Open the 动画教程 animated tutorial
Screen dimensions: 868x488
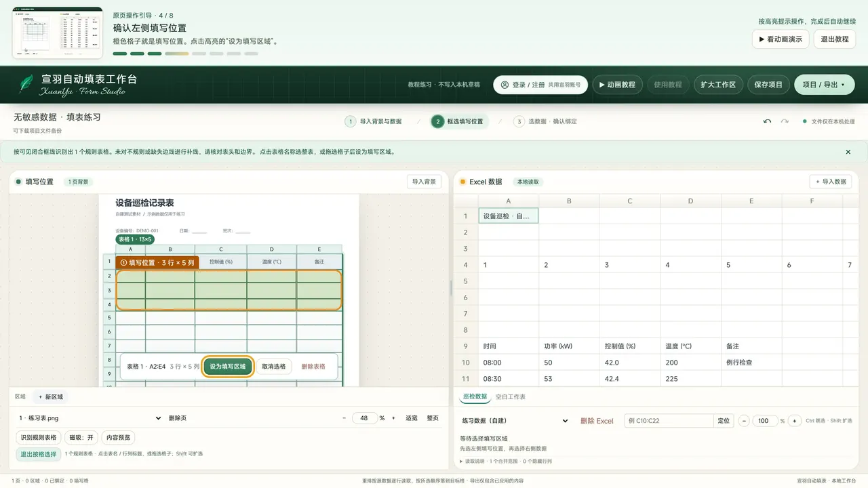point(617,85)
